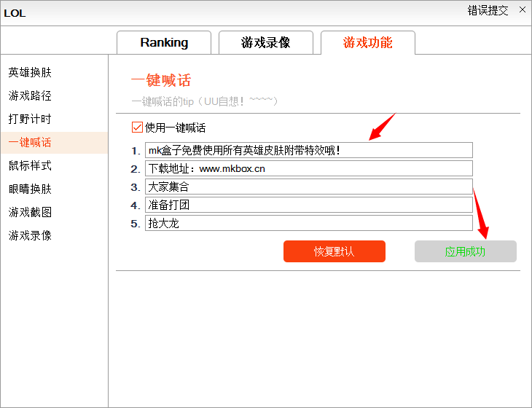The height and width of the screenshot is (408, 532).
Task: Switch to the Ranking tab
Action: 164,42
